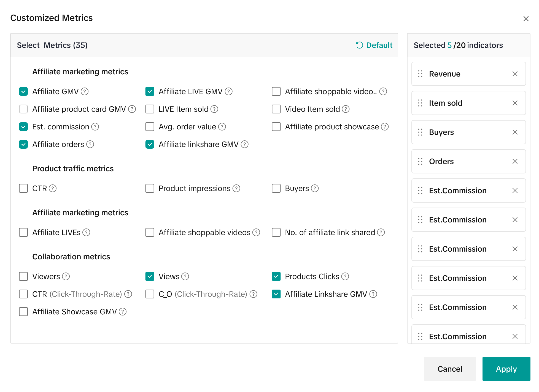Click help icon next to Affiliate Showcase GMV
The height and width of the screenshot is (392, 539).
(123, 312)
